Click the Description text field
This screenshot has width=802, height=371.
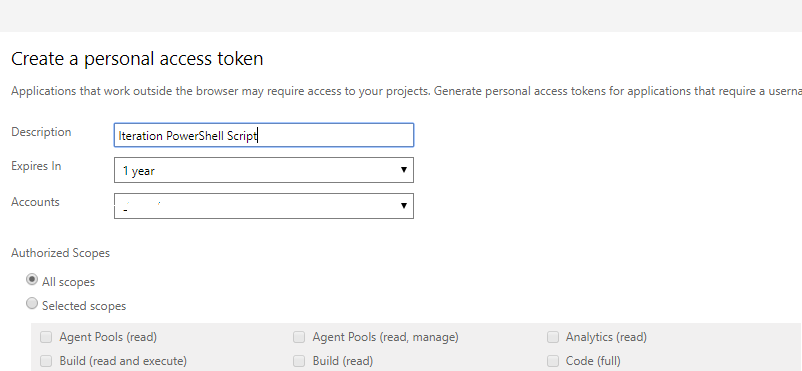coord(263,135)
